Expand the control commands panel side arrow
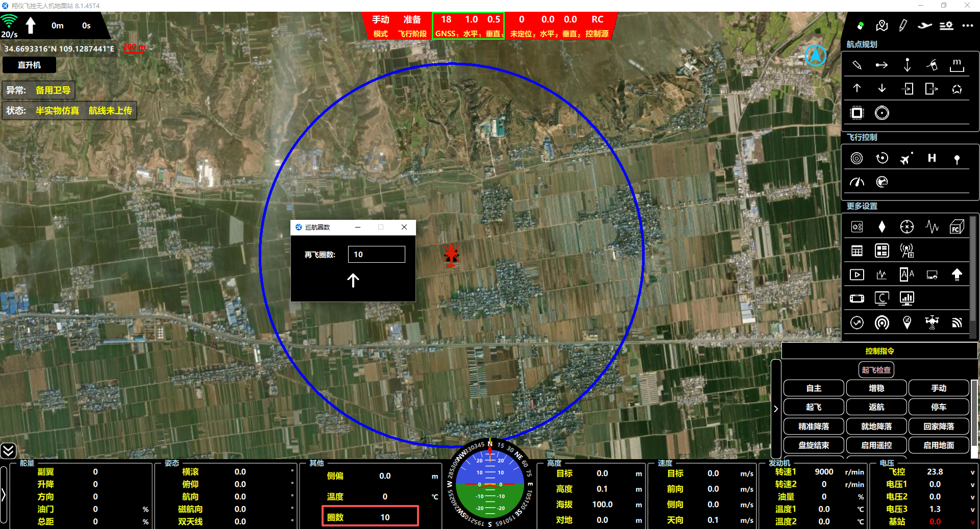Image resolution: width=980 pixels, height=529 pixels. point(776,409)
